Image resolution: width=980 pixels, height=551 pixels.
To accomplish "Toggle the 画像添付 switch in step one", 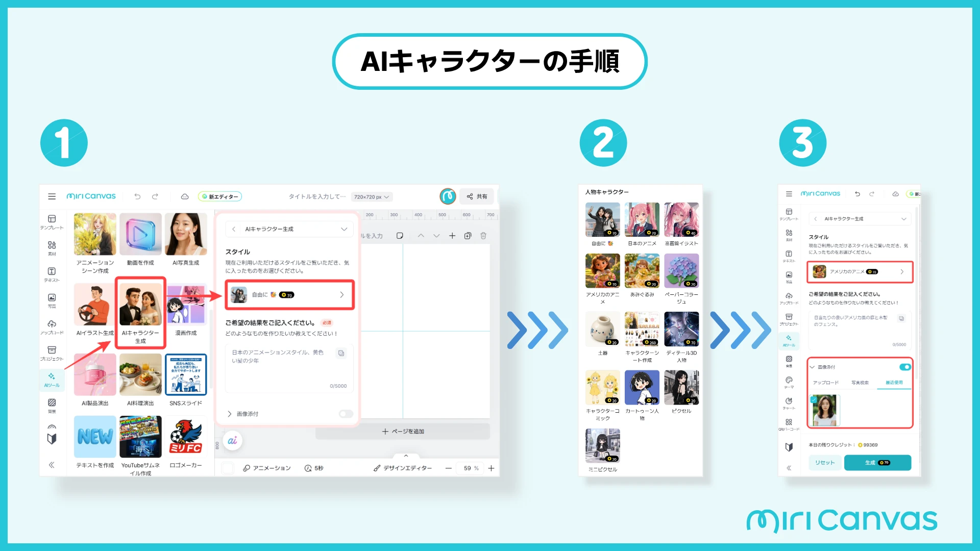I will (346, 414).
